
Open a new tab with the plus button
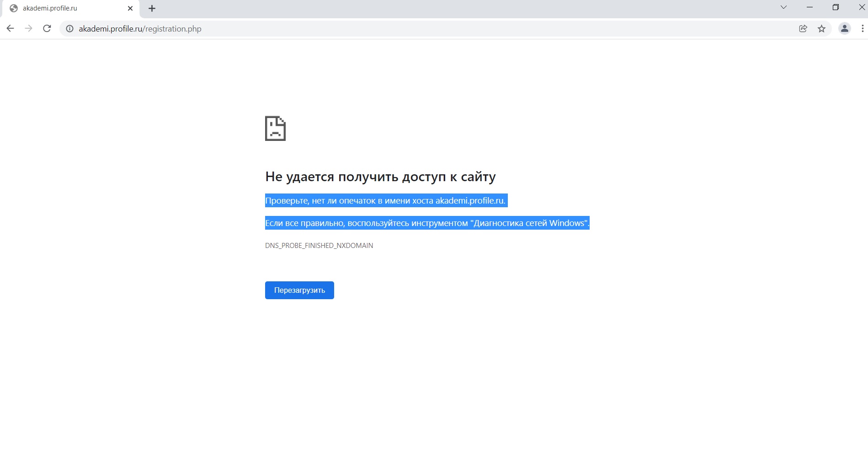[152, 8]
